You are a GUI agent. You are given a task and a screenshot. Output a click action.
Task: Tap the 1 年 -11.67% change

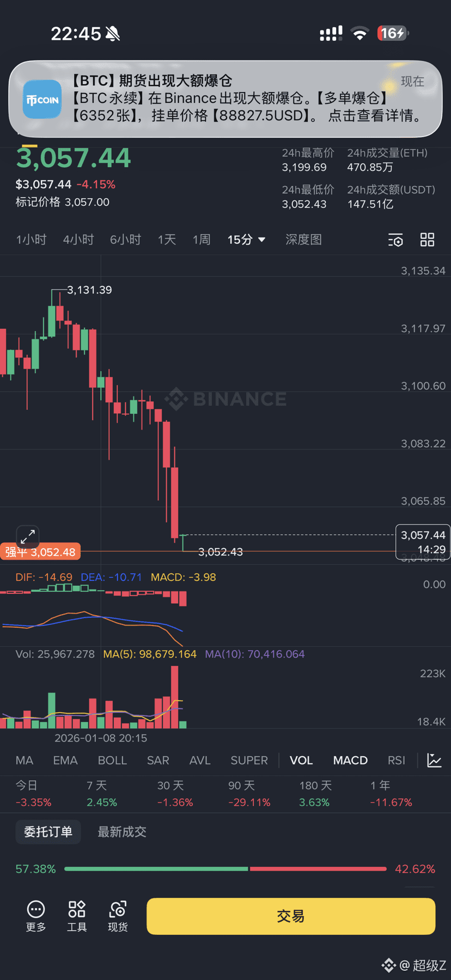coord(391,794)
